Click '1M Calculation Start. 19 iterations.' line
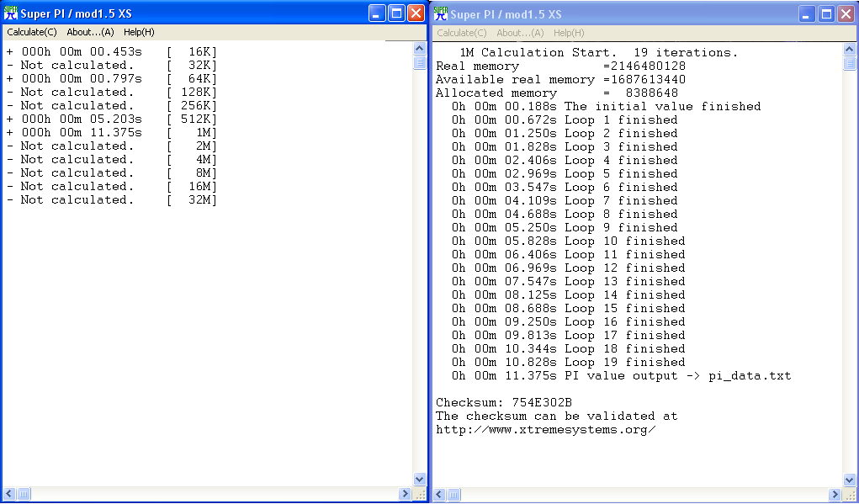Screen dimensions: 859x504 point(599,53)
